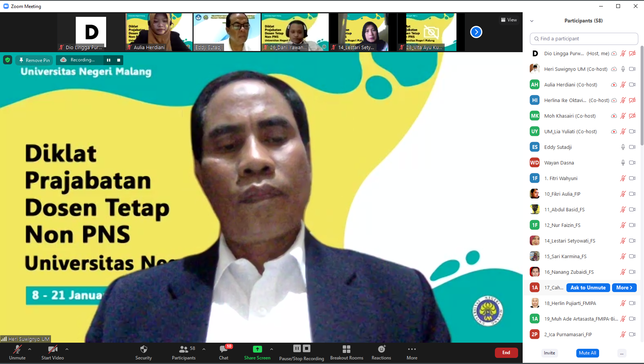Click the green encryption shield icon
Screen dimensions: 644x364
tap(8, 60)
